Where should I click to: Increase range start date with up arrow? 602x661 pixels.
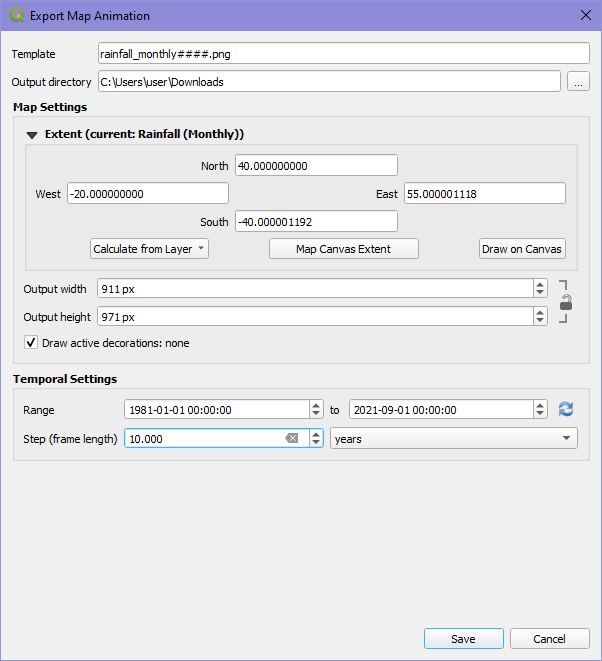tap(316, 405)
